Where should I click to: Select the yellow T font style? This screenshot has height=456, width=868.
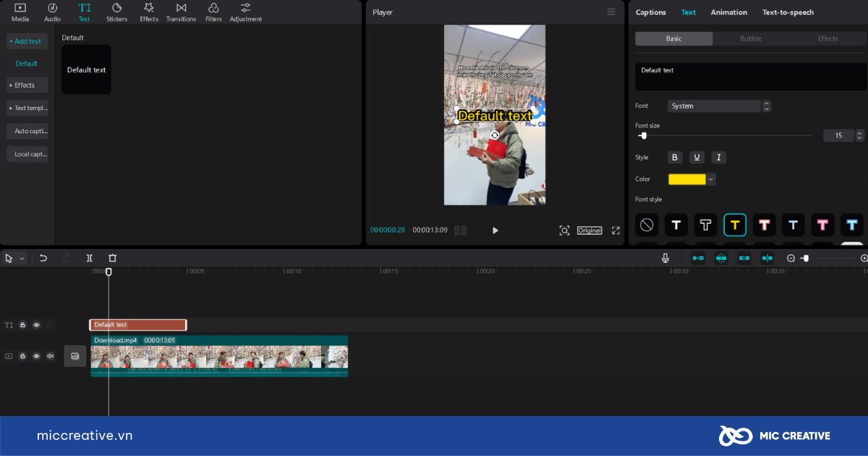(735, 225)
